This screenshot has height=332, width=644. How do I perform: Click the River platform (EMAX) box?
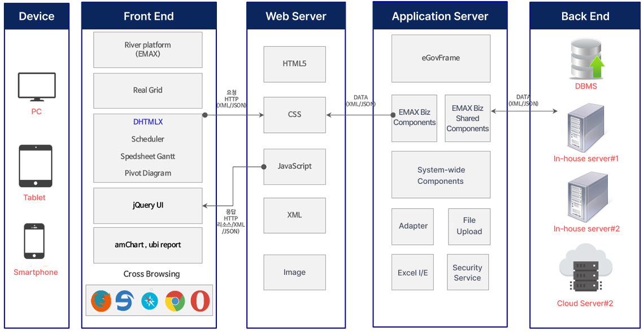(148, 50)
